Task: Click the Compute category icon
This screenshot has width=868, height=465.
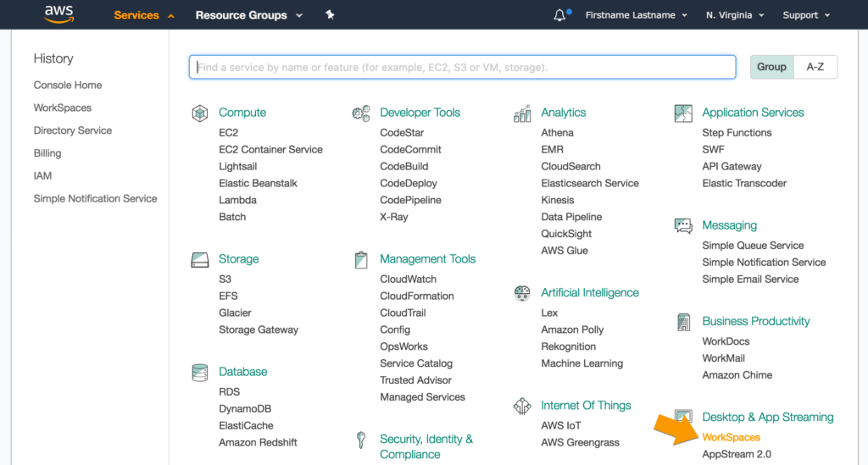Action: click(200, 113)
